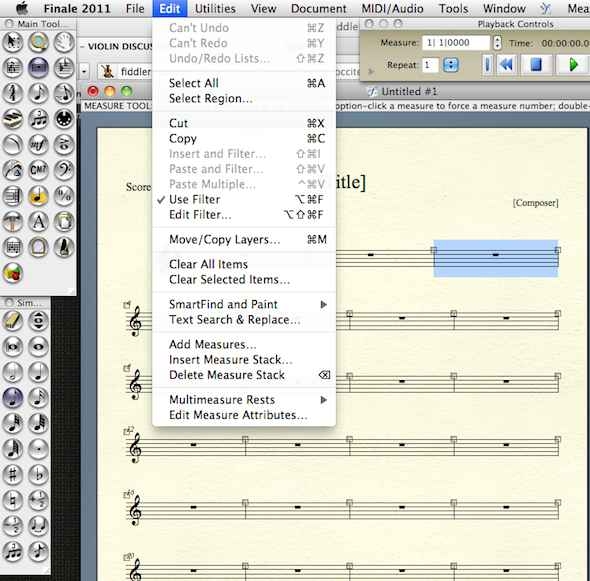
Task: Open the Utilities menu
Action: 215,8
